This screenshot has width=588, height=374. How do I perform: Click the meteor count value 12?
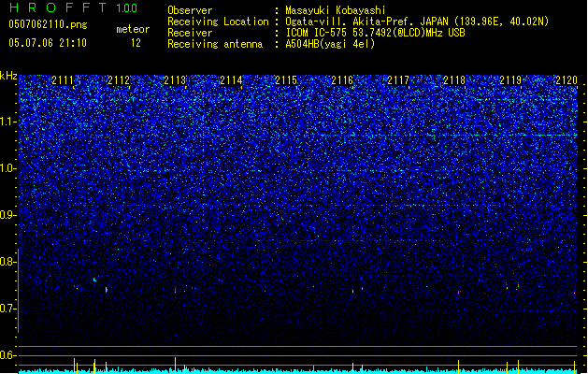click(136, 43)
